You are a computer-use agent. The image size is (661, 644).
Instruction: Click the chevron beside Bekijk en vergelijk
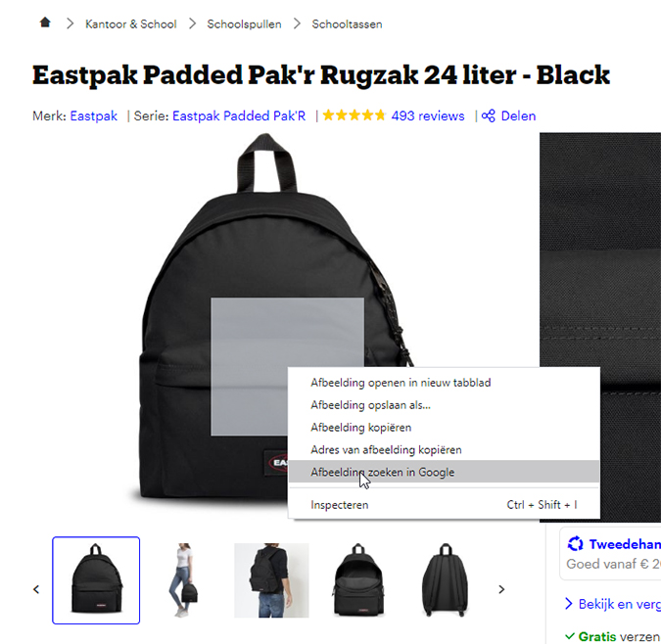569,604
